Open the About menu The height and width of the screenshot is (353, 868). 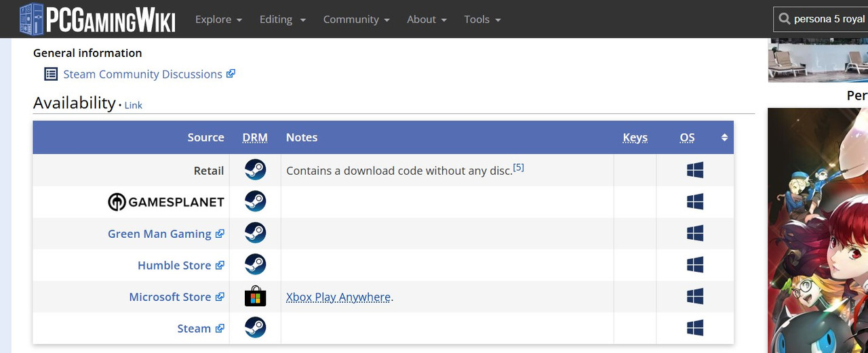(x=427, y=20)
